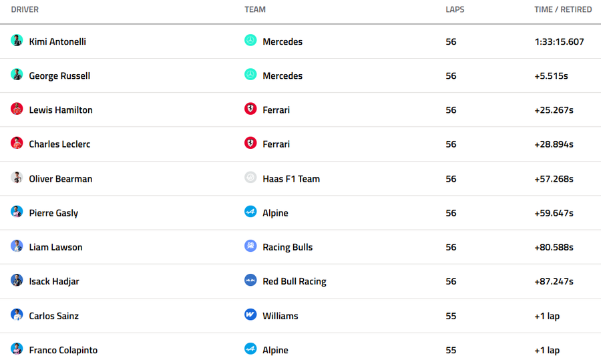Image resolution: width=601 pixels, height=364 pixels.
Task: Sort by the DRIVER column header
Action: (x=25, y=10)
